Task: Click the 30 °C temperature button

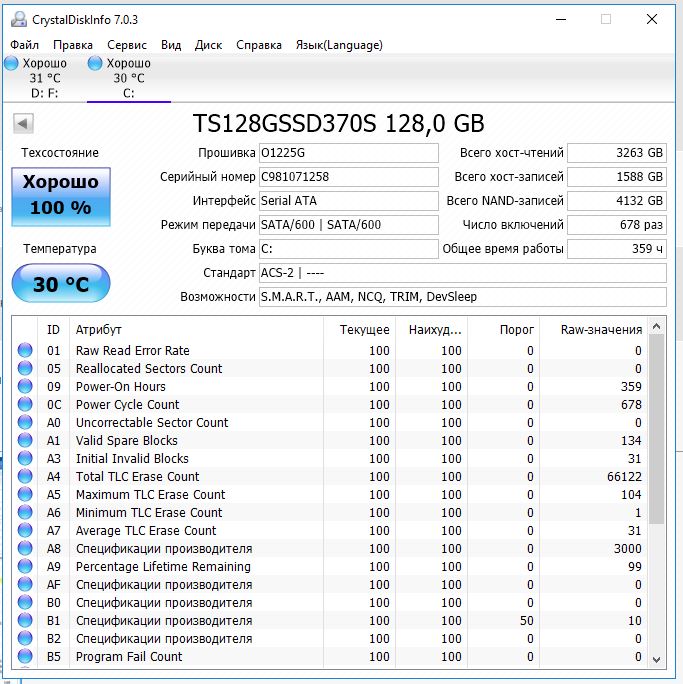Action: (61, 283)
